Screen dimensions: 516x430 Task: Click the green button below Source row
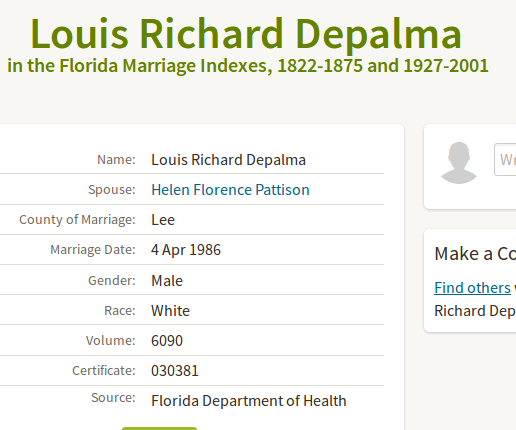(159, 428)
